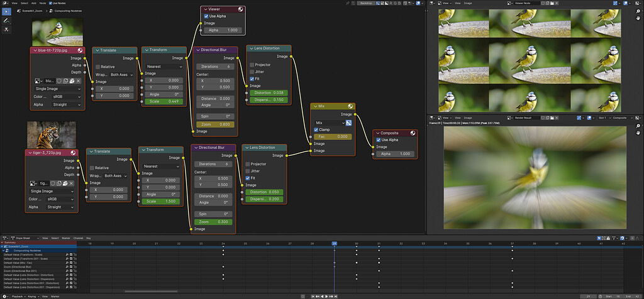Toggle the Mix node alpha icon button
This screenshot has width=644, height=299.
[x=348, y=122]
